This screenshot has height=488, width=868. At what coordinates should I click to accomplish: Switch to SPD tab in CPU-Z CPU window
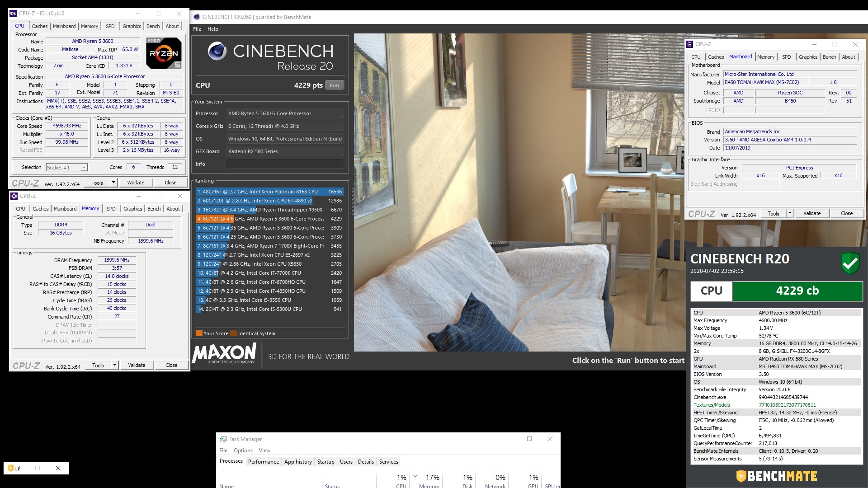click(110, 26)
